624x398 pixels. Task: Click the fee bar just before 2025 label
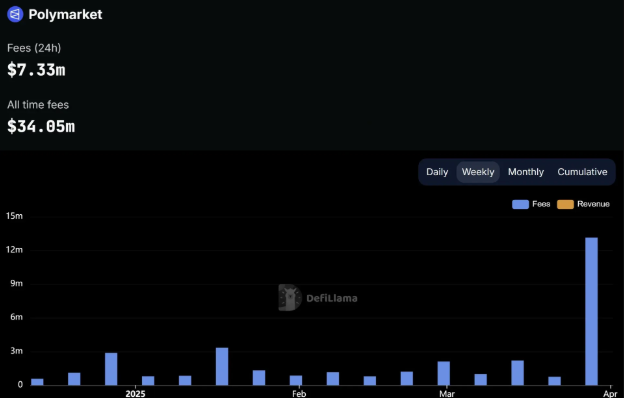pos(111,369)
